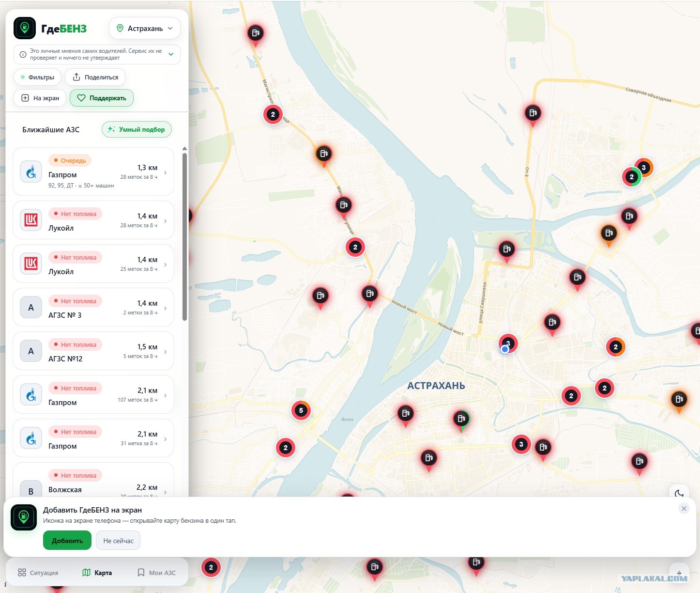This screenshot has height=593, width=700.
Task: Switch to the Ситуация tab
Action: pyautogui.click(x=38, y=573)
